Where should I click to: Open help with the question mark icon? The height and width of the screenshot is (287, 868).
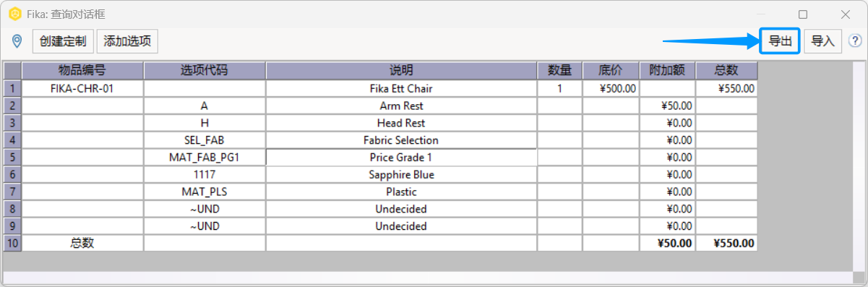click(855, 41)
